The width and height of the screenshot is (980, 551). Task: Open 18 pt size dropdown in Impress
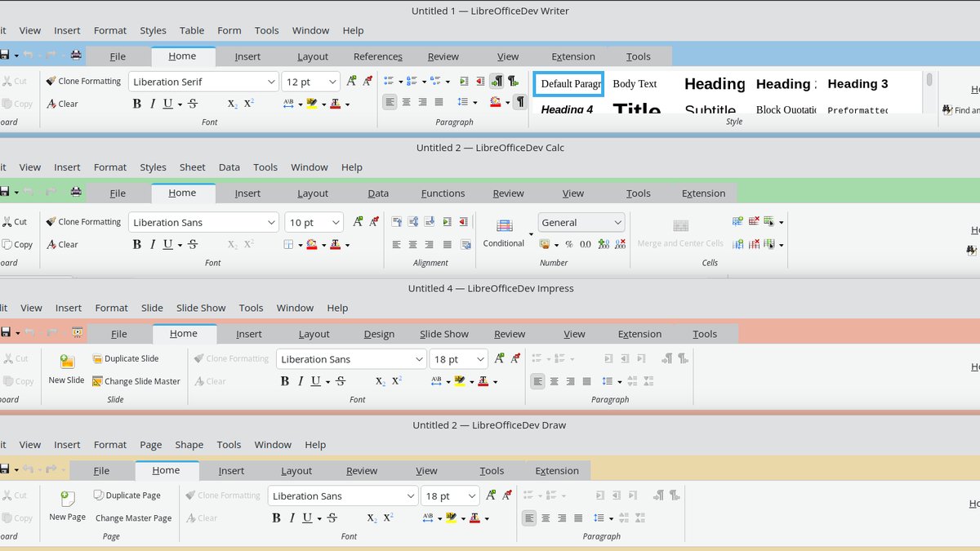[480, 359]
